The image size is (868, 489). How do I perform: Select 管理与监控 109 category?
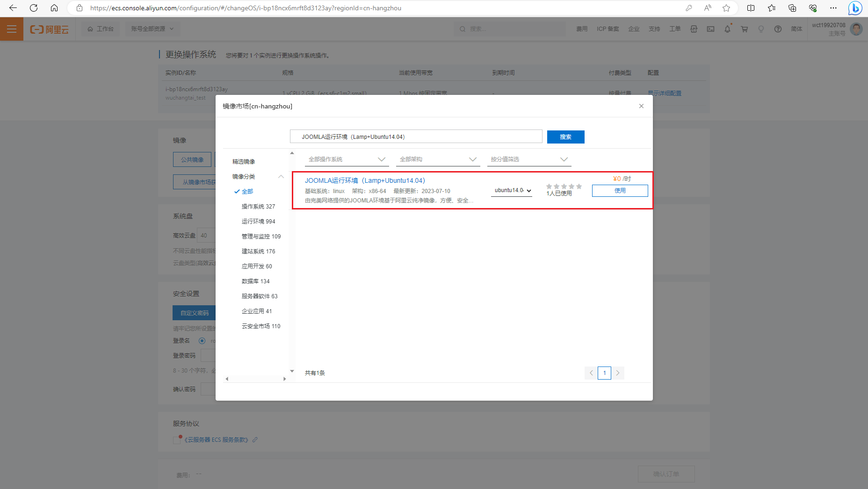[x=261, y=236]
